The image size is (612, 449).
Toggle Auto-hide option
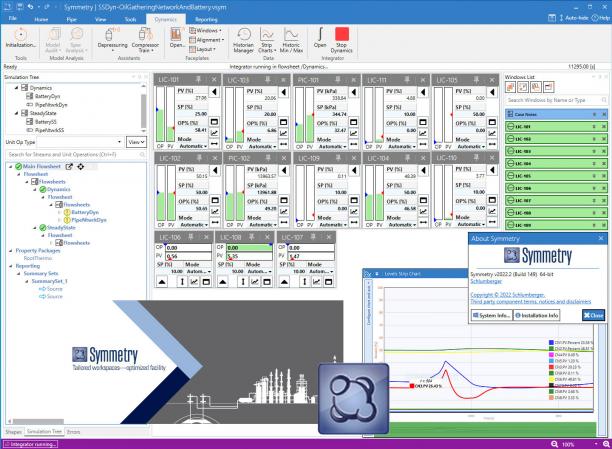tap(574, 18)
